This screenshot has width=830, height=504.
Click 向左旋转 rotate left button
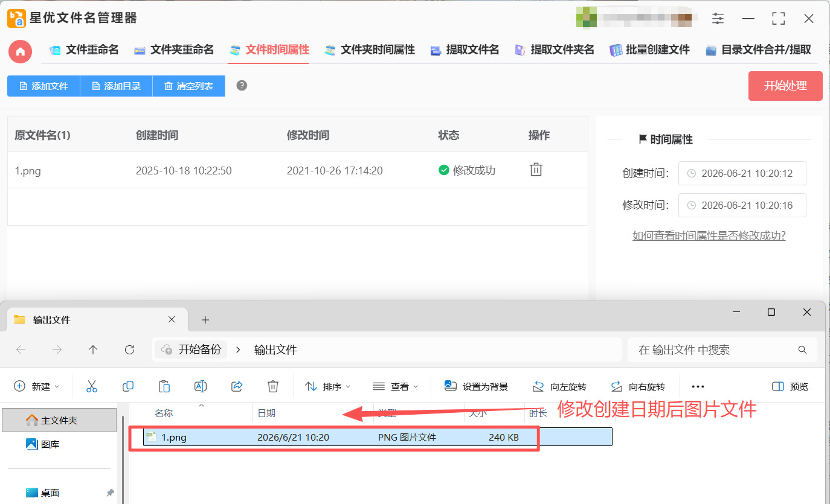click(559, 386)
